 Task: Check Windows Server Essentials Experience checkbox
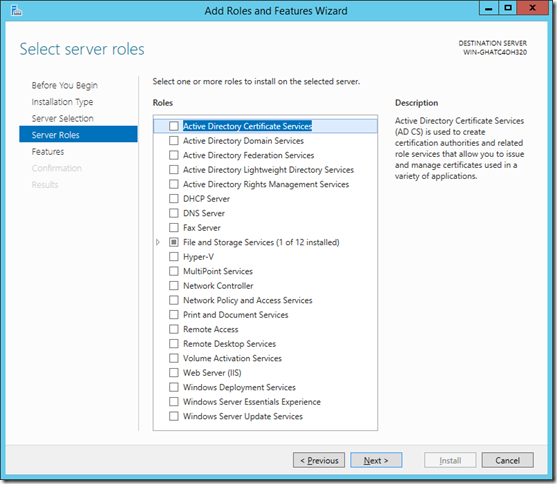coord(174,402)
